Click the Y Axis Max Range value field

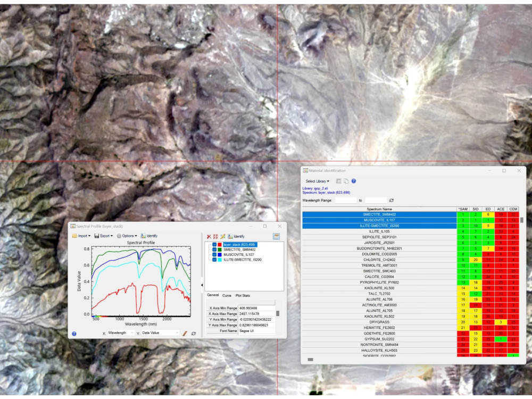(256, 326)
